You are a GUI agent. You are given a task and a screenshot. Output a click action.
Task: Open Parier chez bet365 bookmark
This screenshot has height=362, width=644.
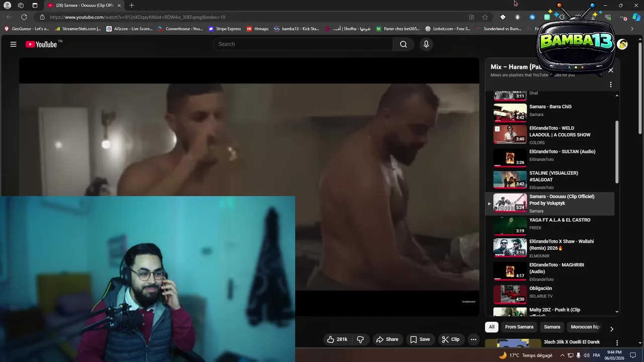coord(398,29)
